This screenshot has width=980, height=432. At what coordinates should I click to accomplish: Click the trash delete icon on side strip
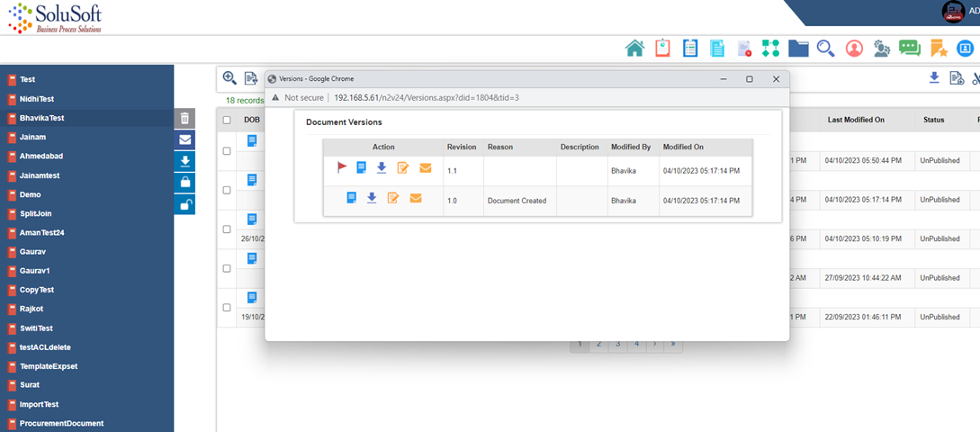[184, 118]
